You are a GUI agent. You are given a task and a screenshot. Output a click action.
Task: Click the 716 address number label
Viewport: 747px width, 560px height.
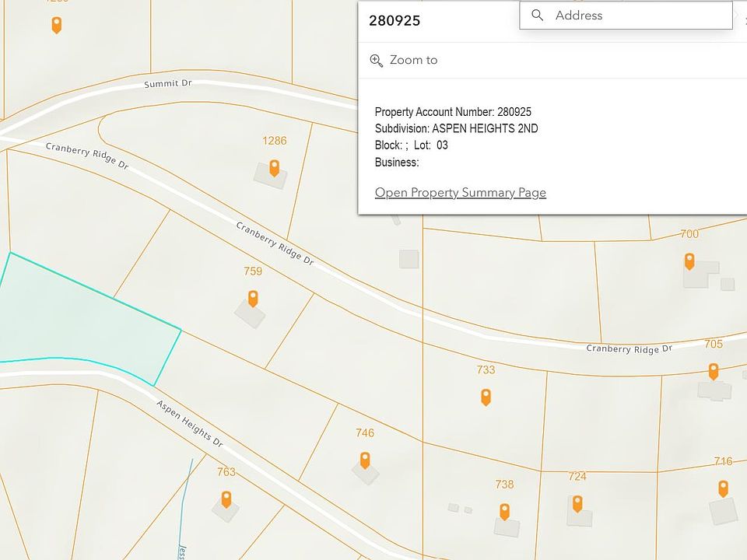(723, 461)
